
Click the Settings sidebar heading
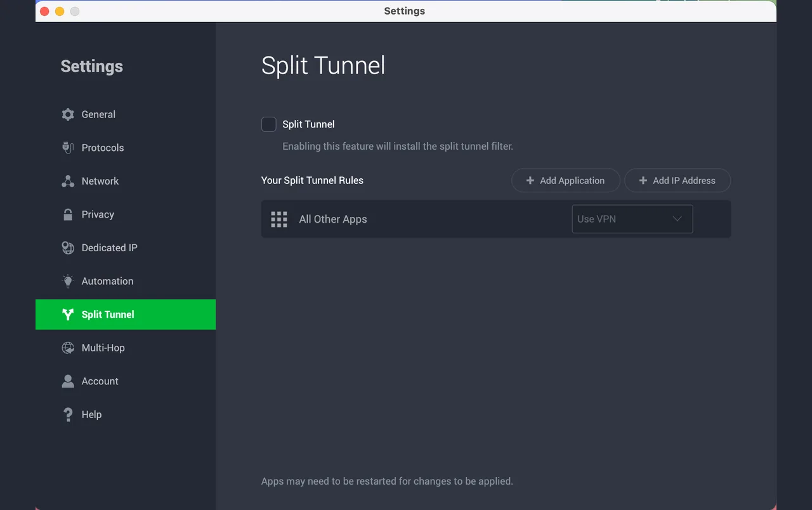(92, 67)
